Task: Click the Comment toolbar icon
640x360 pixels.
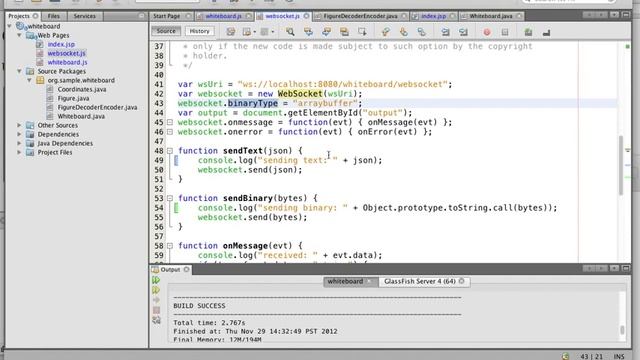Action: point(528,32)
